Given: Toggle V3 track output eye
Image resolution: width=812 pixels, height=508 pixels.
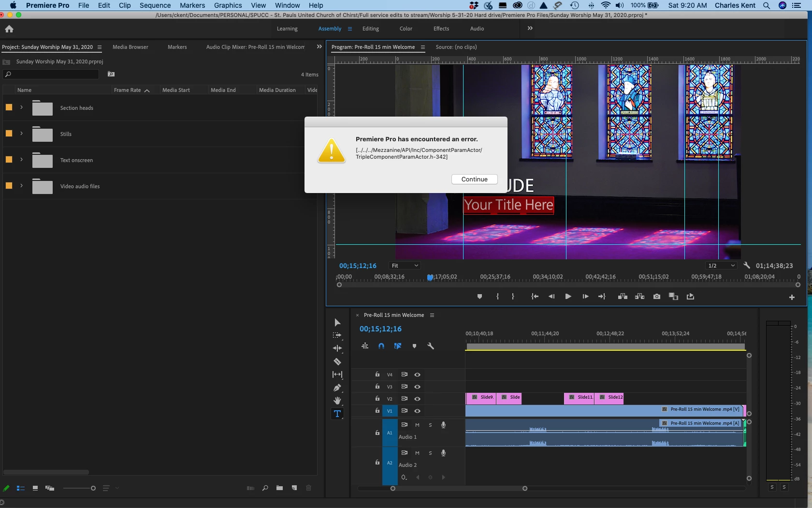Looking at the screenshot, I should 418,387.
